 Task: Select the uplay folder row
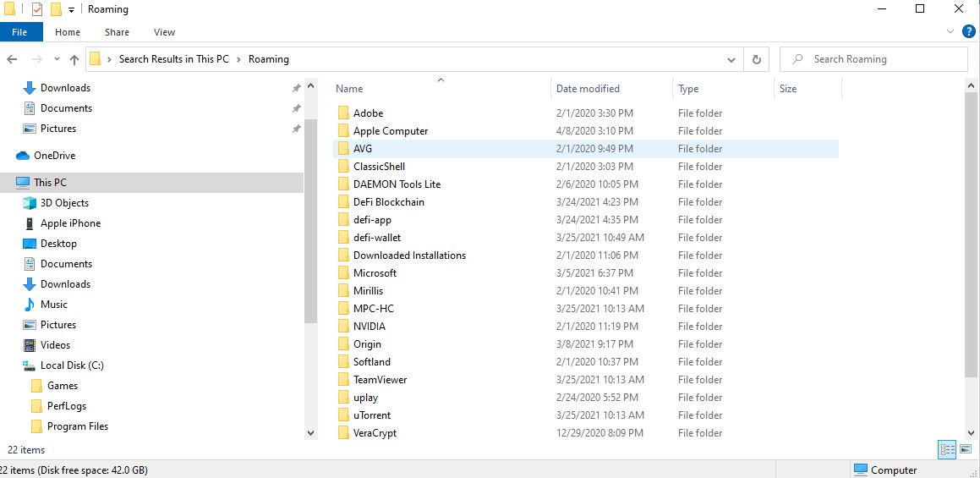coord(587,398)
